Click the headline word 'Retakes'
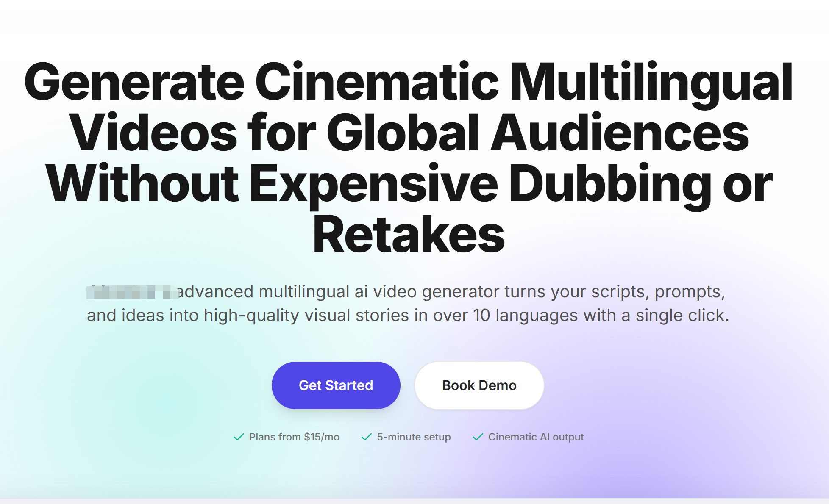Viewport: 829px width, 504px height. click(409, 234)
